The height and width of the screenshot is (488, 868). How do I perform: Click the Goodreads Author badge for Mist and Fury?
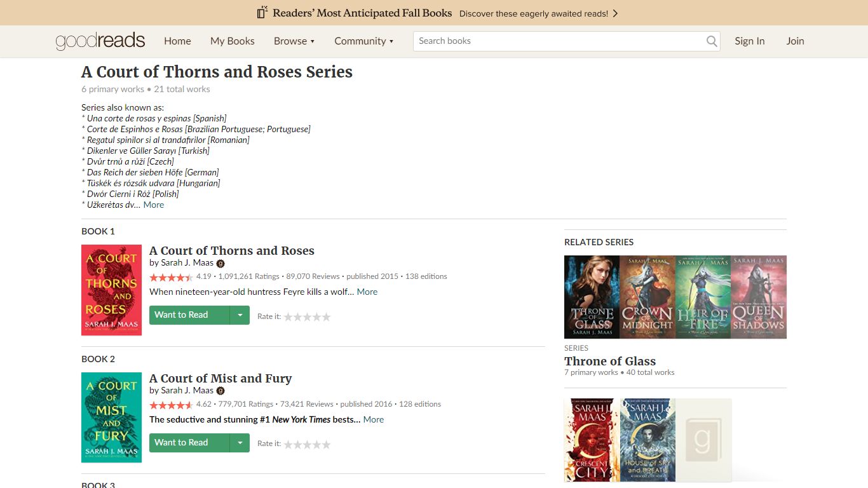[x=220, y=391]
